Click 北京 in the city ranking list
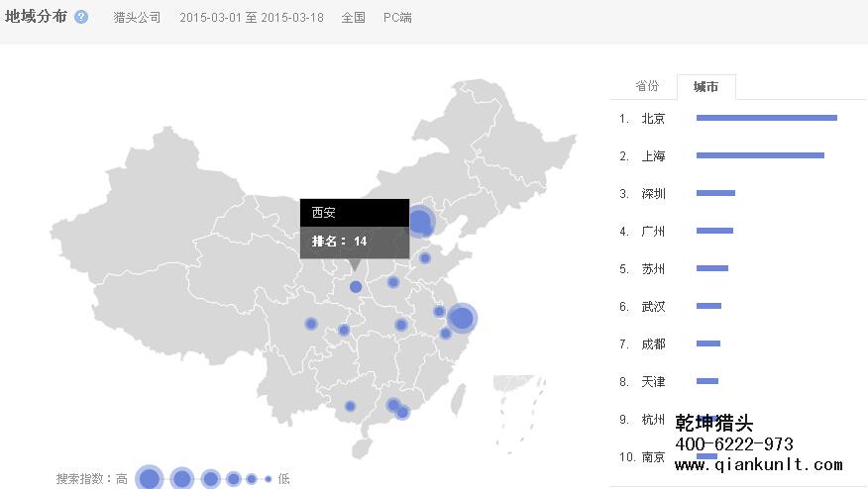 pos(653,119)
